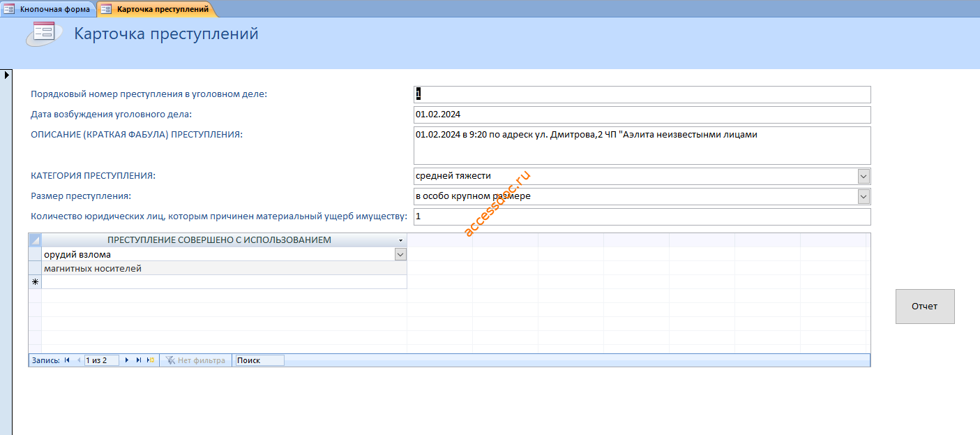
Task: Click the 'Отчет' button
Action: (925, 307)
